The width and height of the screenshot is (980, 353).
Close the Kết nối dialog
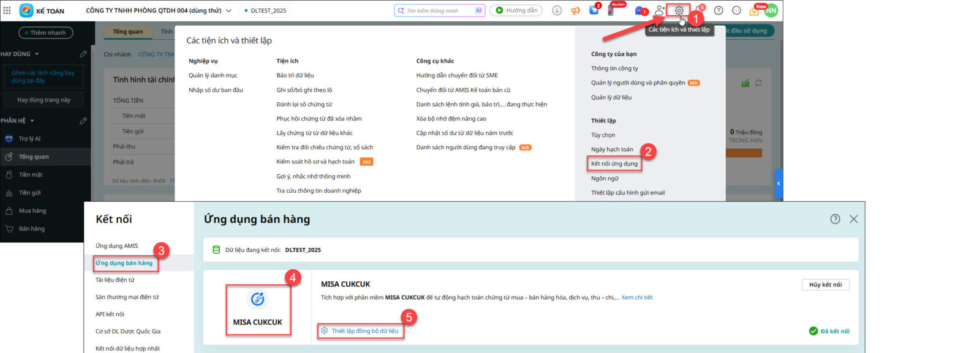tap(853, 219)
